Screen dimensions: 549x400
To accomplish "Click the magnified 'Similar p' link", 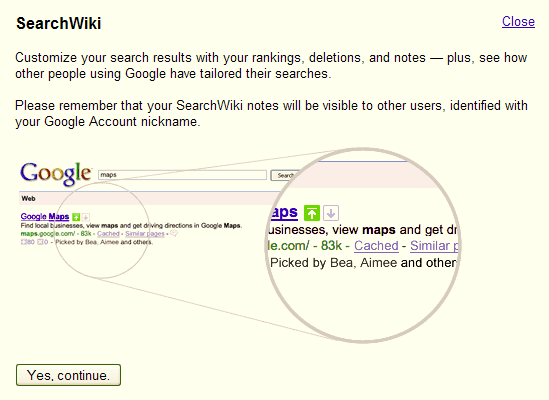I will click(434, 246).
